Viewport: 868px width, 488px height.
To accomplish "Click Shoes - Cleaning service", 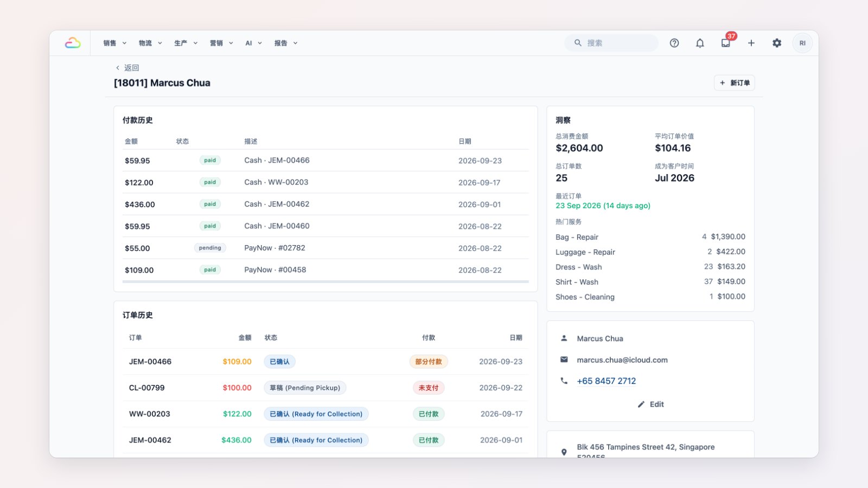I will 650,297.
